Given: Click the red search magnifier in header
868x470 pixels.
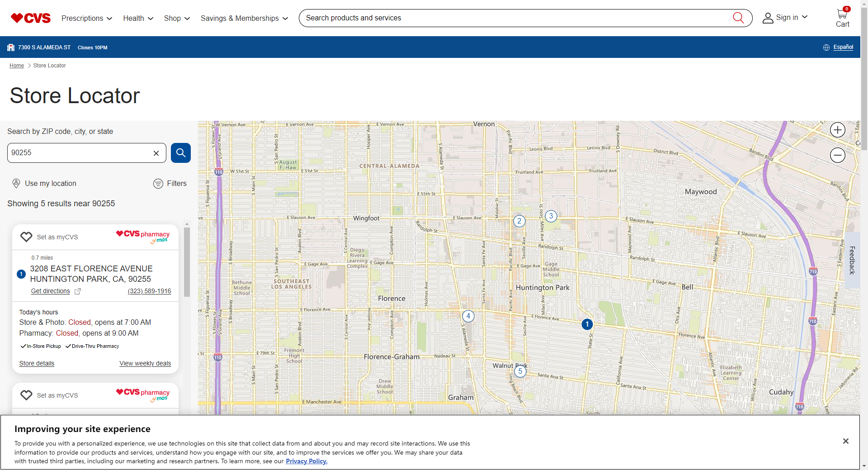Looking at the screenshot, I should (738, 18).
